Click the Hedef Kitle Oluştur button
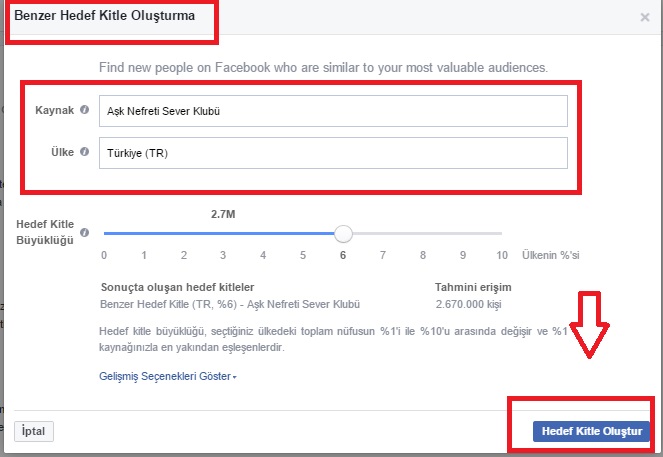Image resolution: width=663 pixels, height=457 pixels. pos(591,431)
